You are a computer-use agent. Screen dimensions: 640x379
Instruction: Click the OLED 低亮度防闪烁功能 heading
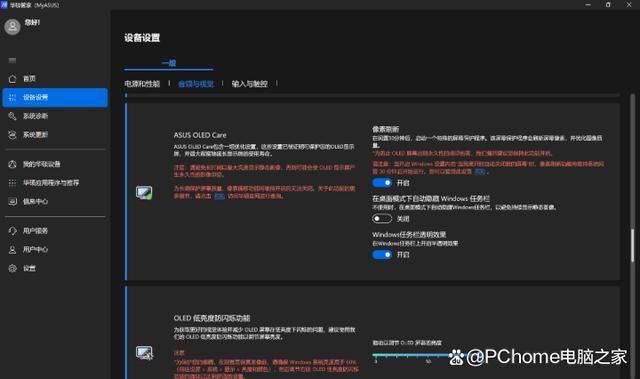[212, 318]
